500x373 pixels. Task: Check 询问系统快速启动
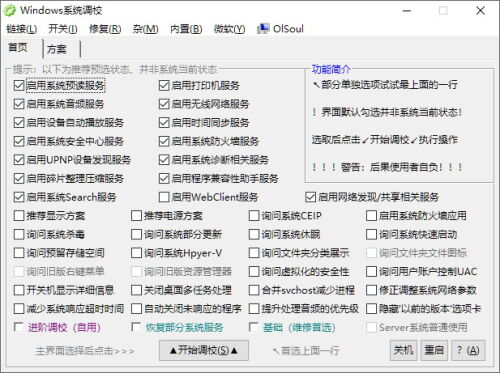(x=371, y=234)
